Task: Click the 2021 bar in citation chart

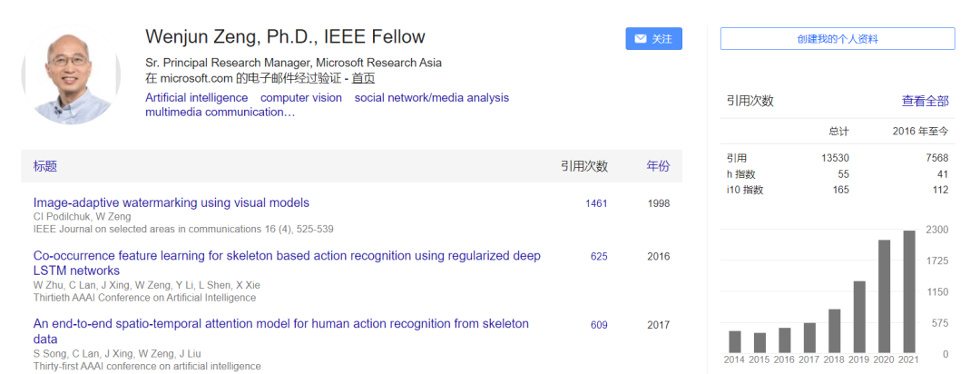Action: pos(910,291)
